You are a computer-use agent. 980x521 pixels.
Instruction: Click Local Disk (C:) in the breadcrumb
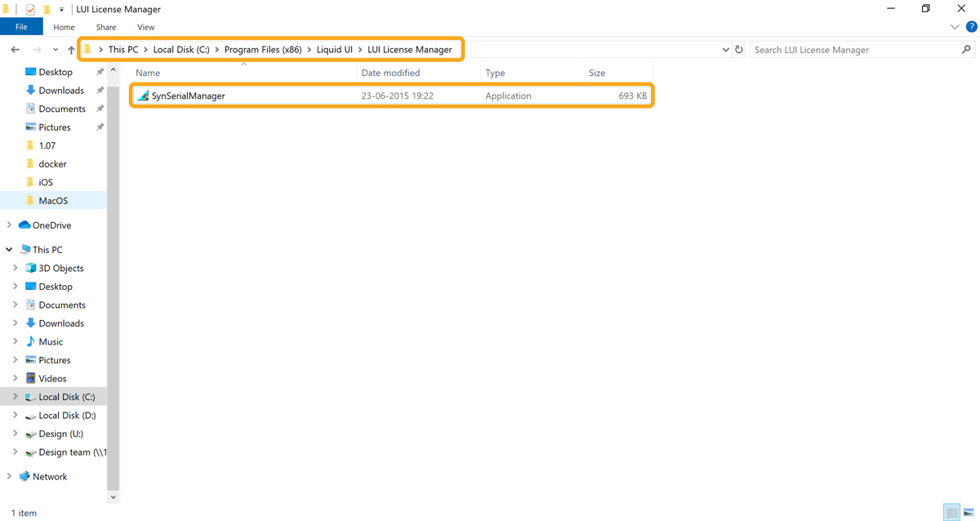(x=181, y=50)
